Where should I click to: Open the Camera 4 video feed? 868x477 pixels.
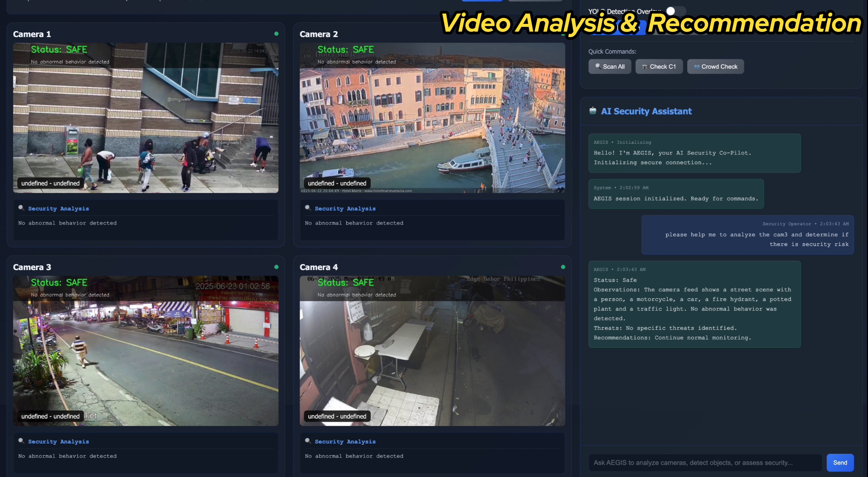click(432, 351)
